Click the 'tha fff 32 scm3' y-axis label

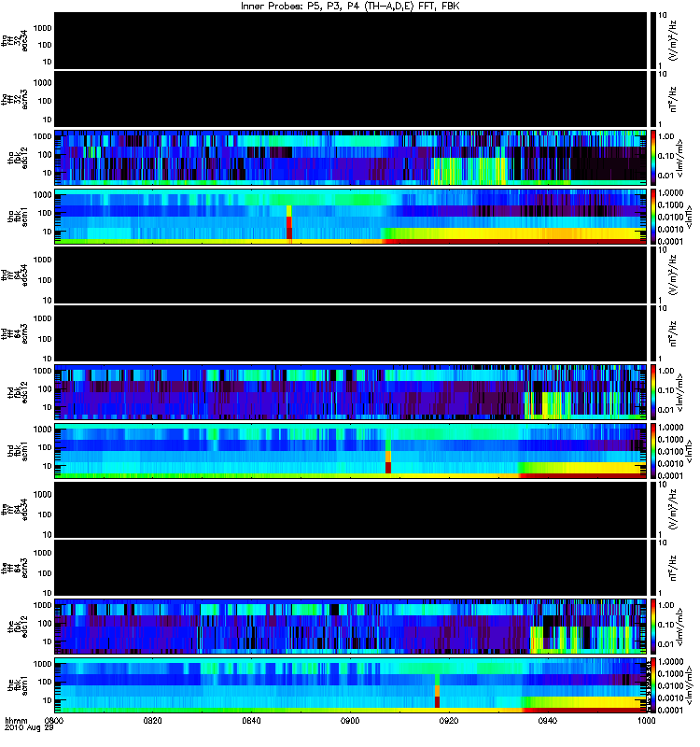pos(15,99)
